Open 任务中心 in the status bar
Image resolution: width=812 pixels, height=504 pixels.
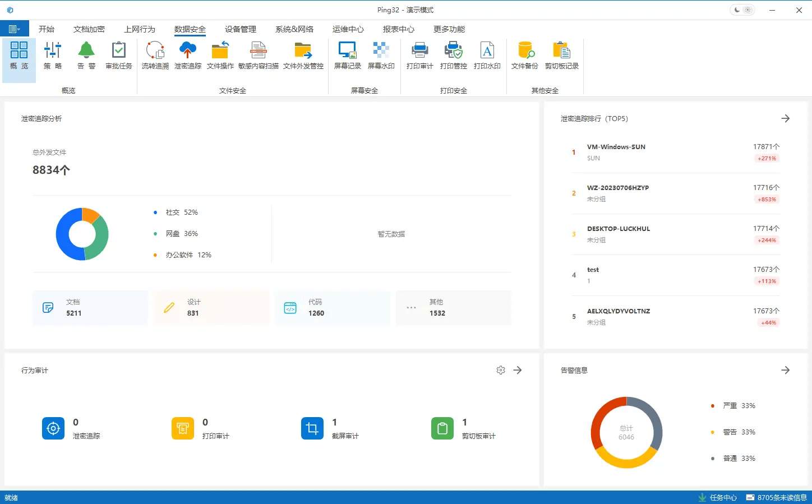718,497
